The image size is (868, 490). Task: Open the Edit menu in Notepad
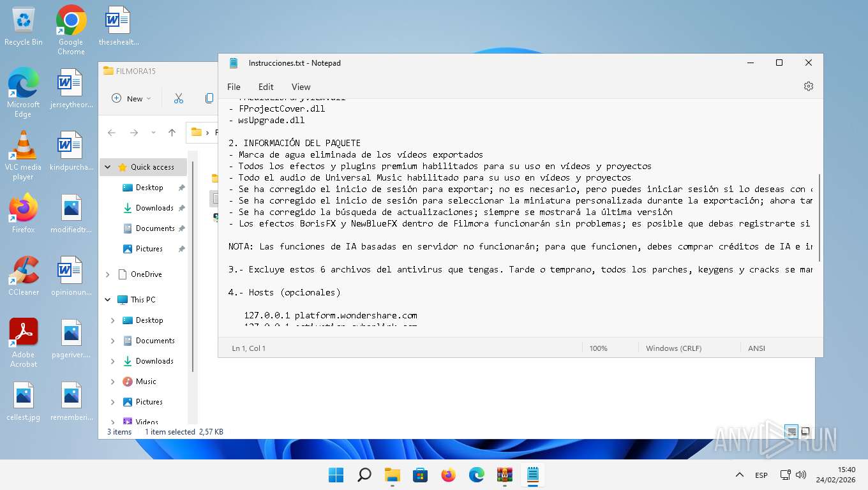(x=266, y=87)
